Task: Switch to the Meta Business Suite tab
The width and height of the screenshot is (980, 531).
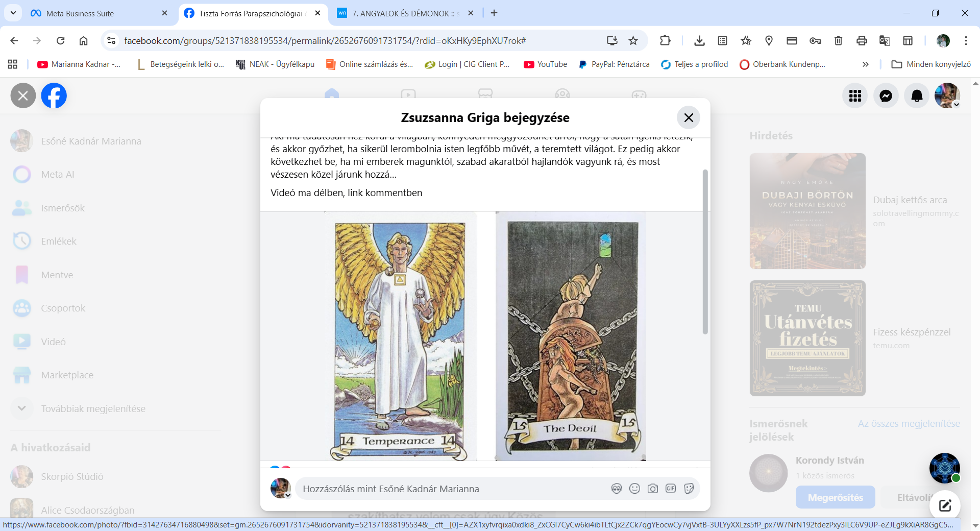Action: click(97, 13)
